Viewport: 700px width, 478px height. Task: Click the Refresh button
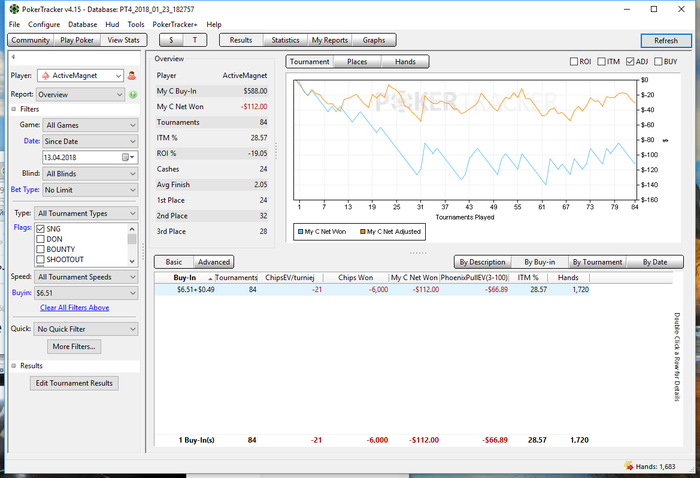(666, 41)
